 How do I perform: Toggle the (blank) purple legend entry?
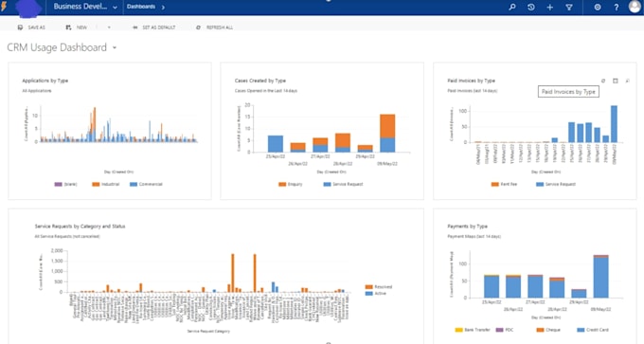65,184
